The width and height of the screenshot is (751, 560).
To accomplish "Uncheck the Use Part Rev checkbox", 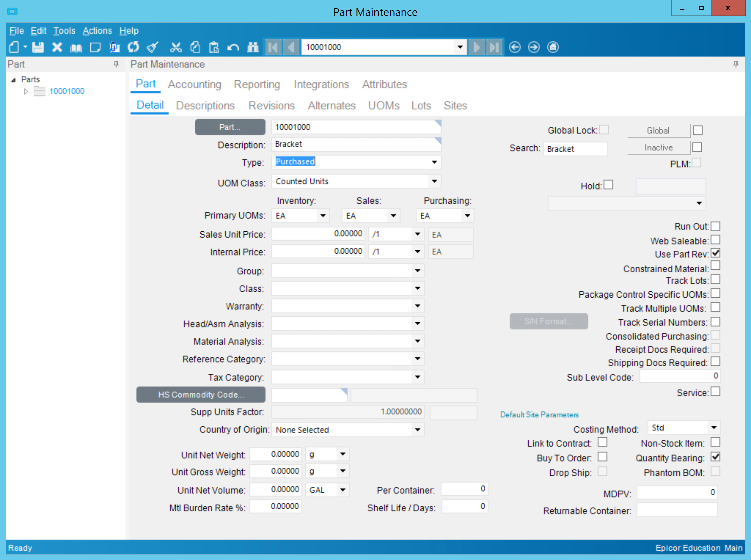I will pyautogui.click(x=716, y=253).
